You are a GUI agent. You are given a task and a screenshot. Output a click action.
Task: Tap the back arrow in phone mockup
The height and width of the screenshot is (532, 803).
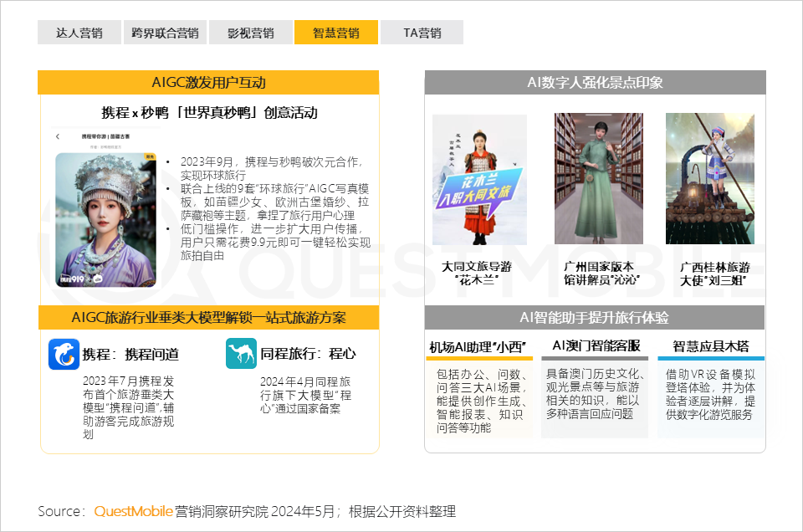pyautogui.click(x=58, y=136)
